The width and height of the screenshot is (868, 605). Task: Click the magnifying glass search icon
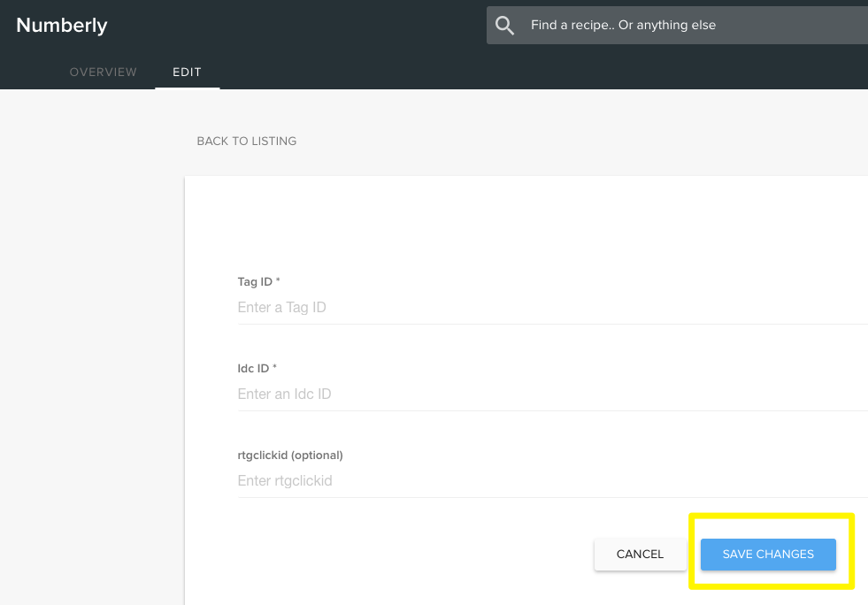tap(504, 25)
